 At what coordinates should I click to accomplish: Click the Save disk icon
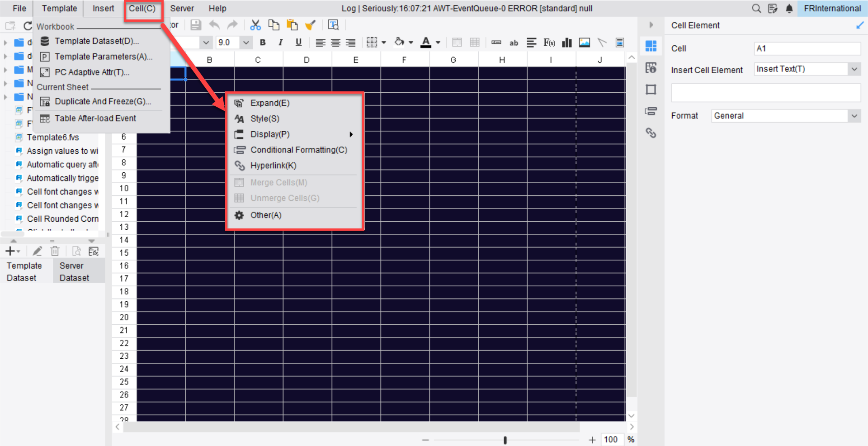[x=196, y=25]
